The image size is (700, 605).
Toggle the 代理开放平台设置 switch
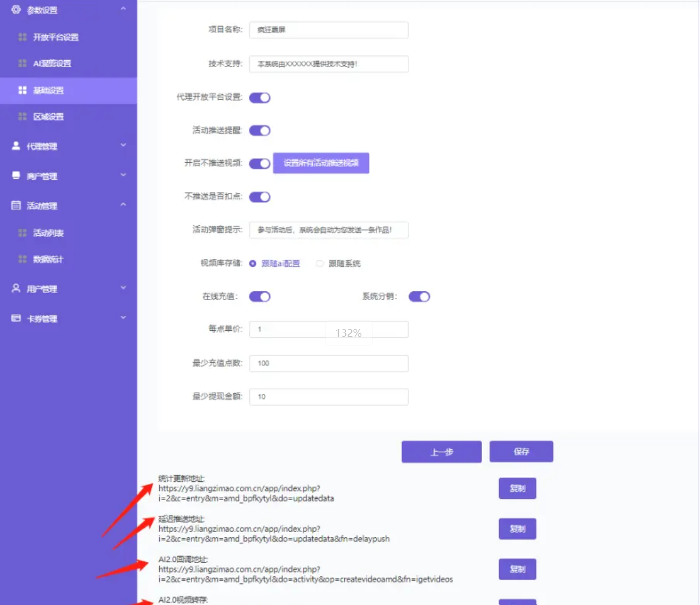(259, 97)
